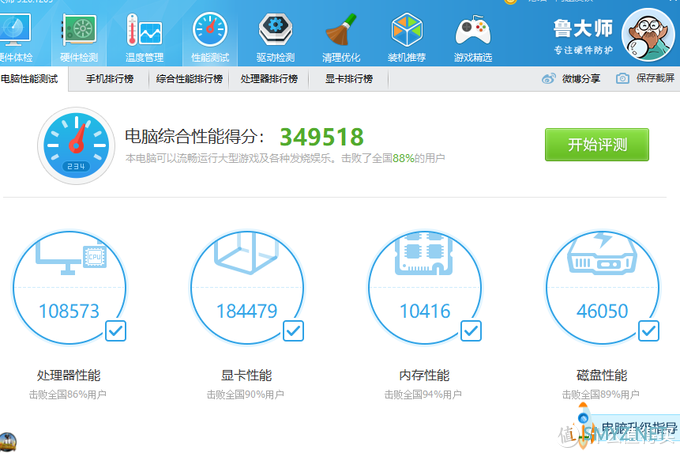Open 硬件体检 hardware checkup icon
The width and height of the screenshot is (680, 453).
point(15,29)
